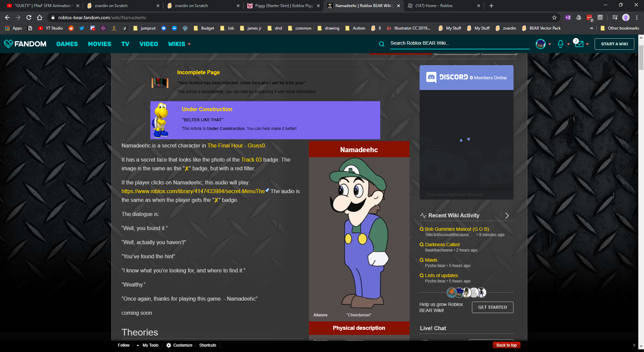Open Fandom notifications bell
This screenshot has height=352, width=644.
pyautogui.click(x=560, y=44)
